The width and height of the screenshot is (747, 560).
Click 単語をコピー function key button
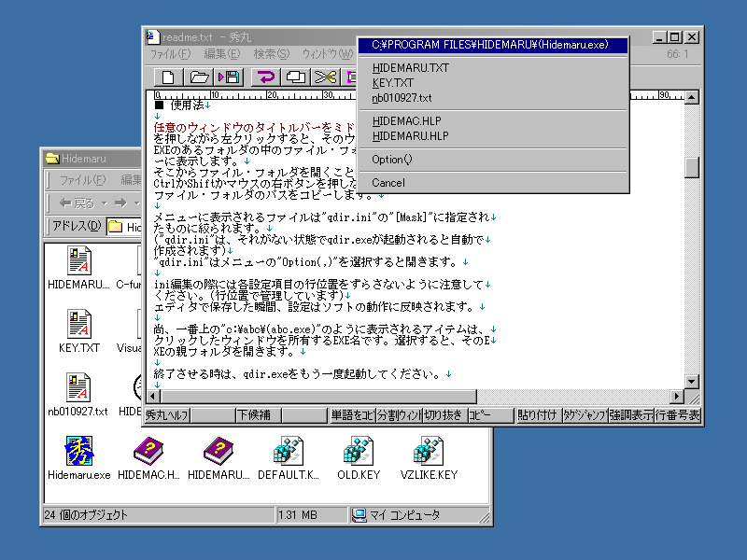tap(353, 415)
